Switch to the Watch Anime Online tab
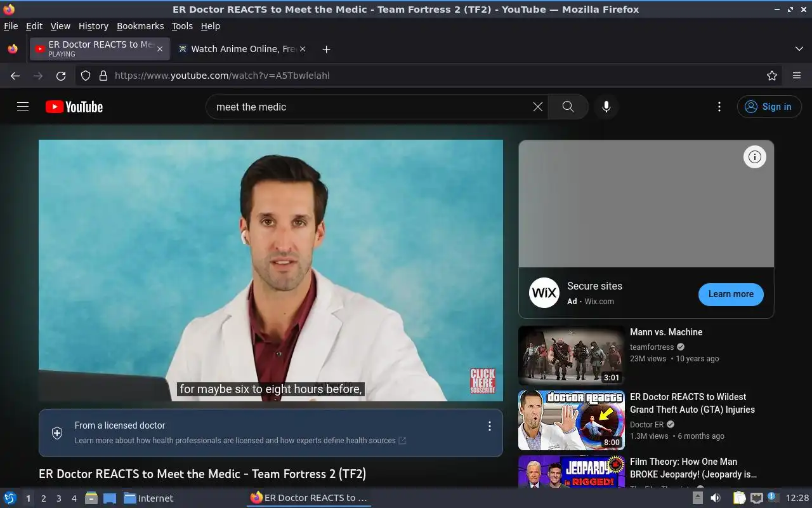Image resolution: width=812 pixels, height=508 pixels. click(241, 49)
